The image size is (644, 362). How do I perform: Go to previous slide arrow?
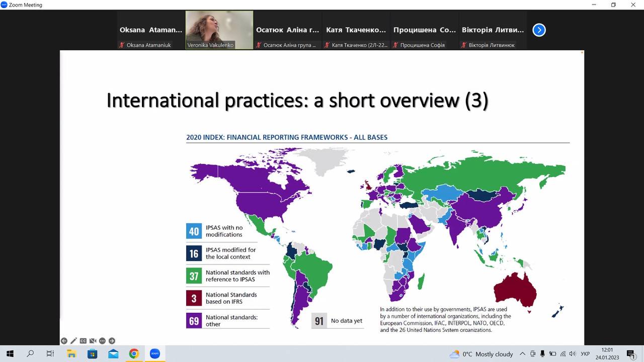click(64, 341)
